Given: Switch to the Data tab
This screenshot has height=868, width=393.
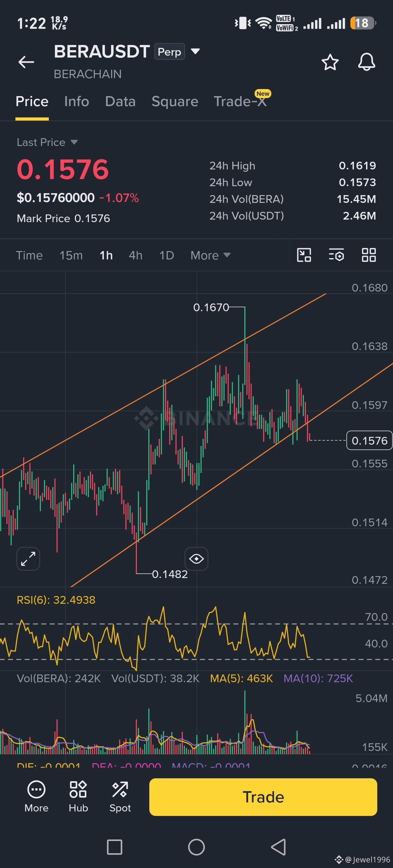Looking at the screenshot, I should pyautogui.click(x=120, y=101).
